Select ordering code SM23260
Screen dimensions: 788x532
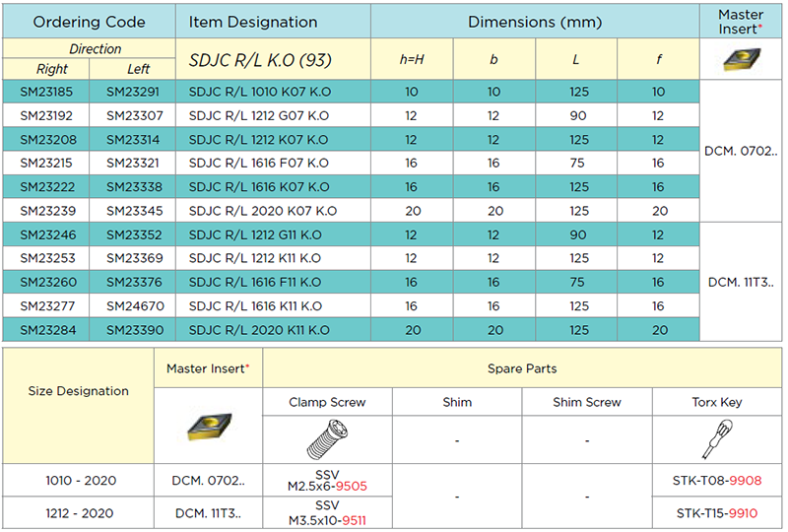[48, 282]
